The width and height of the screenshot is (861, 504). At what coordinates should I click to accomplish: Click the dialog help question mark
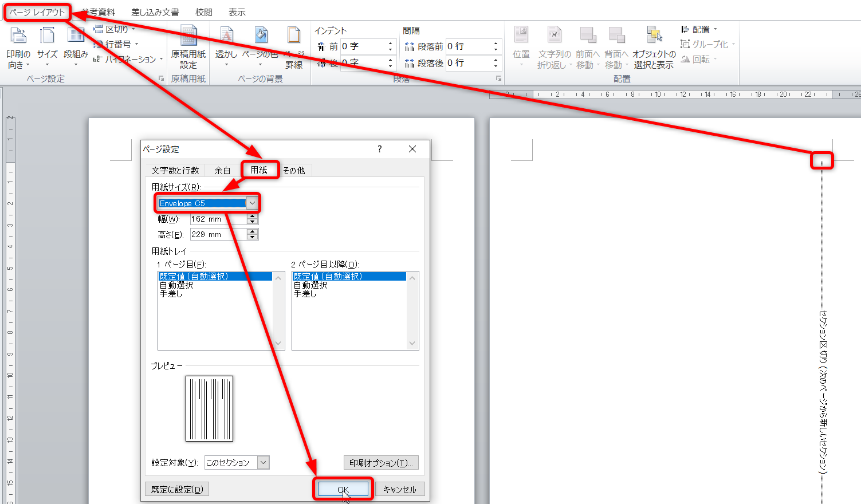[x=379, y=149]
